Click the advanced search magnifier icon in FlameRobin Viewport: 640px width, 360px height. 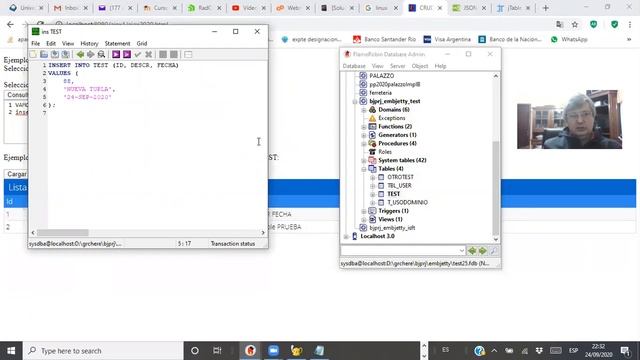click(x=493, y=251)
